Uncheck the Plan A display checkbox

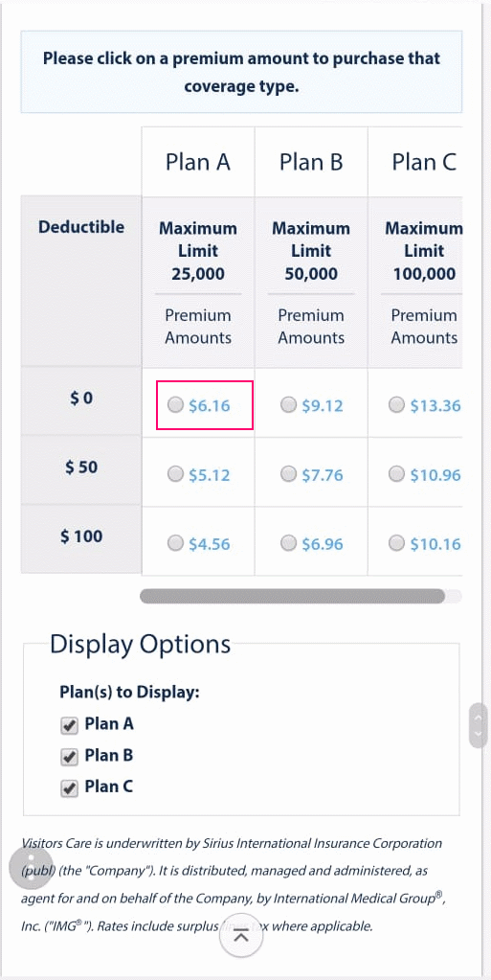[x=69, y=725]
